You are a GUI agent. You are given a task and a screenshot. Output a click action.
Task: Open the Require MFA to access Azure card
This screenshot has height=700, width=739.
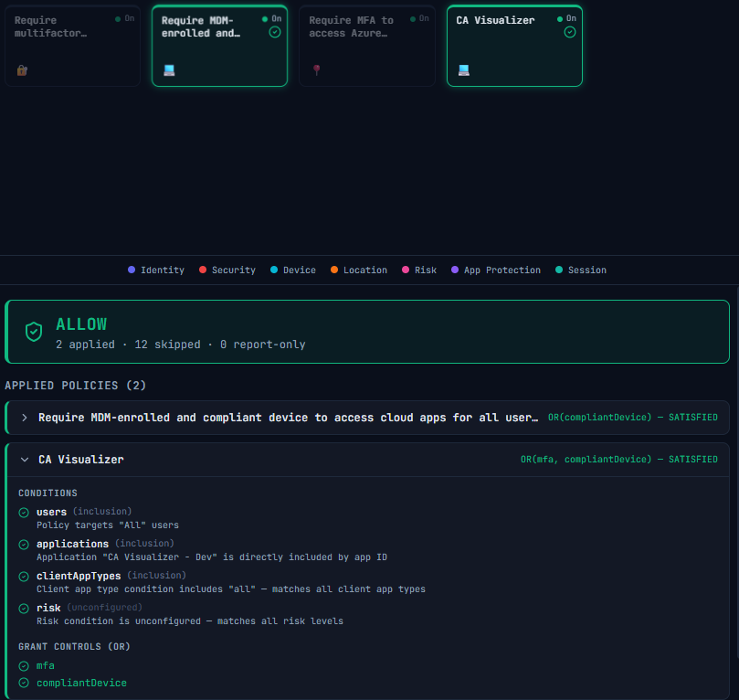(367, 46)
